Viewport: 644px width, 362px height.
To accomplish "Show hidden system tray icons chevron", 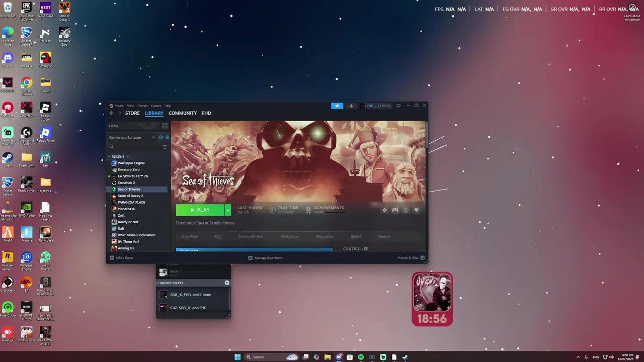I will point(578,357).
